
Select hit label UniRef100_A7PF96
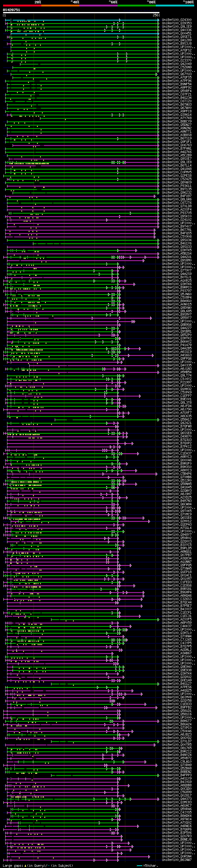point(177,81)
